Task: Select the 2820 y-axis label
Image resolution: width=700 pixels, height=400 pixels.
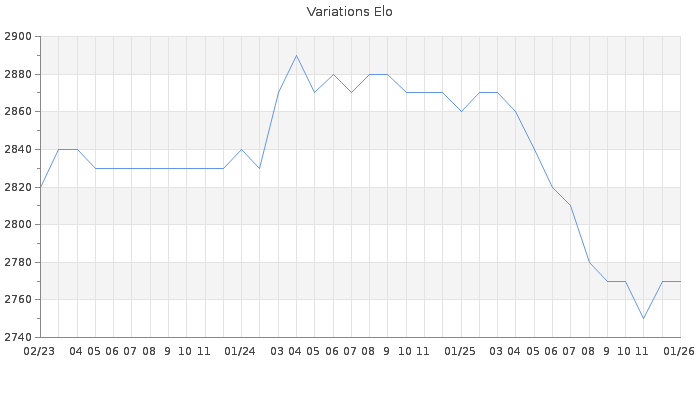Action: tap(18, 187)
